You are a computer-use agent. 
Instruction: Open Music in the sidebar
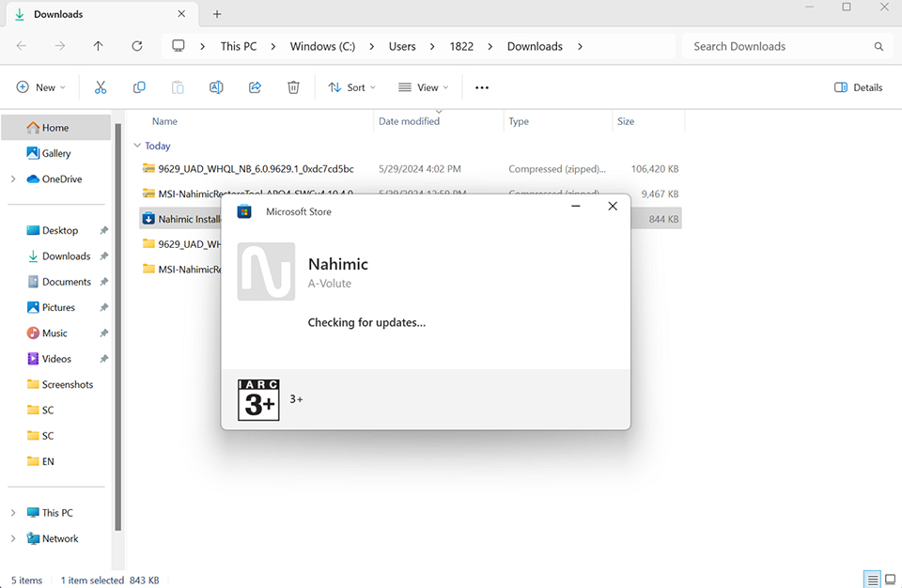(x=54, y=333)
